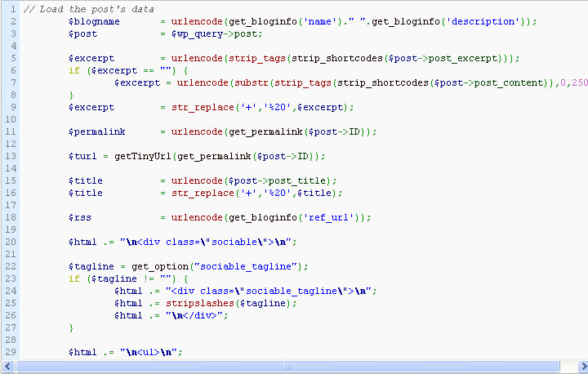Click 'post_content' on line 7
The width and height of the screenshot is (588, 374).
(509, 83)
